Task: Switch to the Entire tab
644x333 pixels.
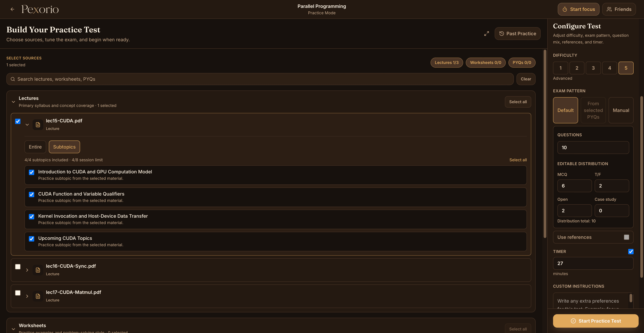Action: (35, 147)
